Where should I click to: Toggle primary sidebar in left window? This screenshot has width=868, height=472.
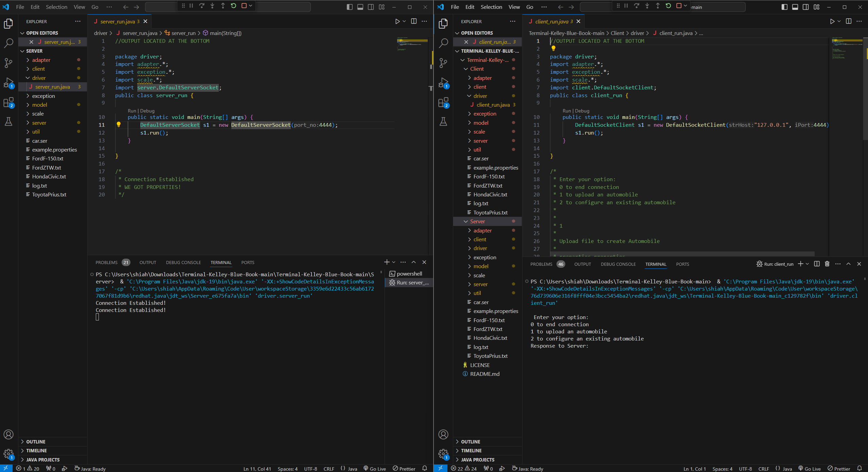tap(349, 7)
